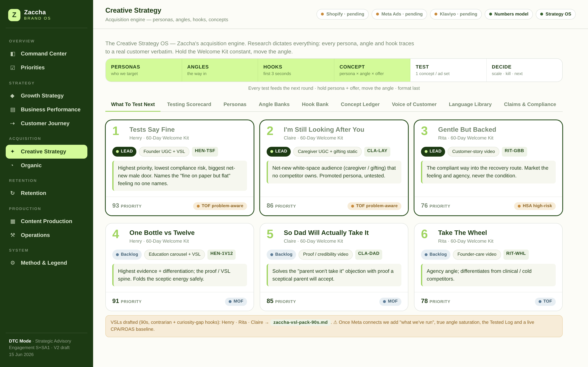Open the zaccha-vsl-pack-90s.md file link
588x367 pixels.
tap(300, 322)
